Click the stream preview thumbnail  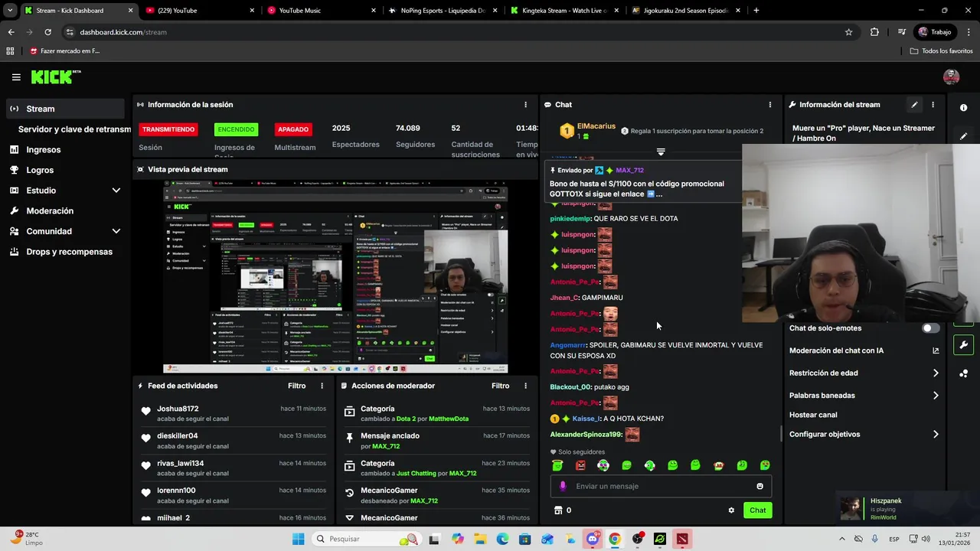(x=335, y=277)
